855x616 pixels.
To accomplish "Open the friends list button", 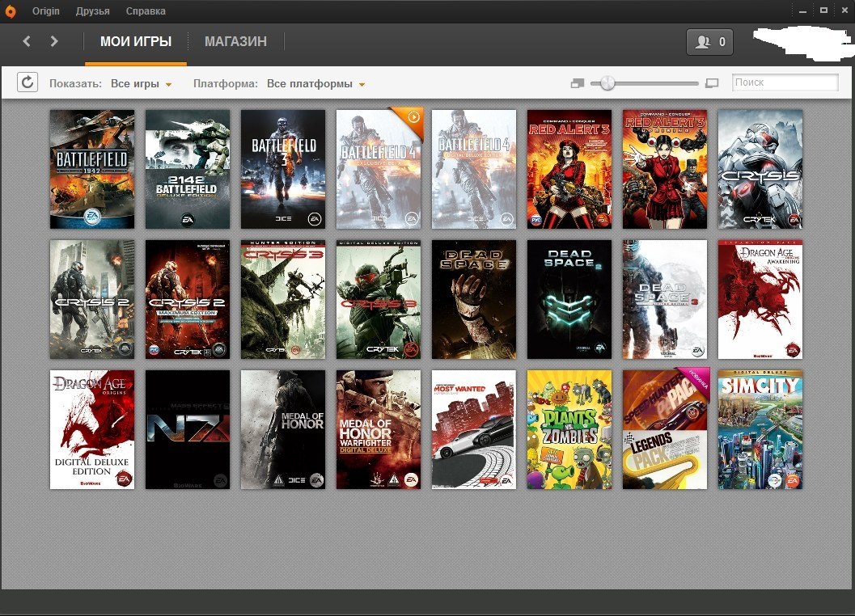I will (x=709, y=41).
